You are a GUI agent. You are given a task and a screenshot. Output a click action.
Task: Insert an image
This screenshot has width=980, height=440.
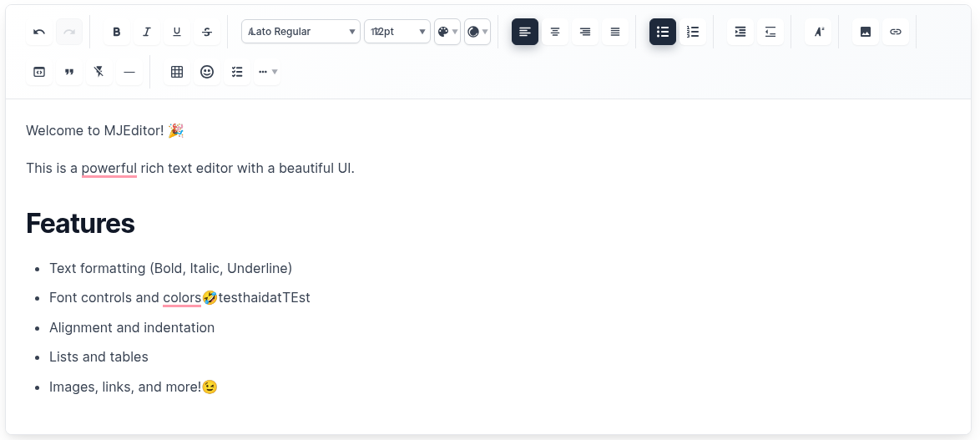tap(866, 32)
